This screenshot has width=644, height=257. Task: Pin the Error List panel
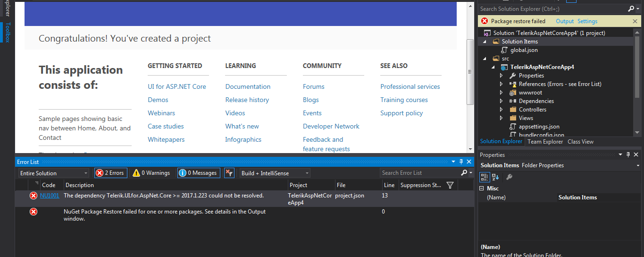coord(461,162)
